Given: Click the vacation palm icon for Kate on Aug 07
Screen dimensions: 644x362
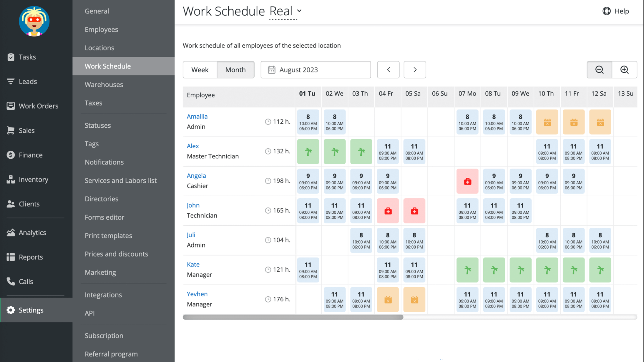Looking at the screenshot, I should pyautogui.click(x=468, y=270).
